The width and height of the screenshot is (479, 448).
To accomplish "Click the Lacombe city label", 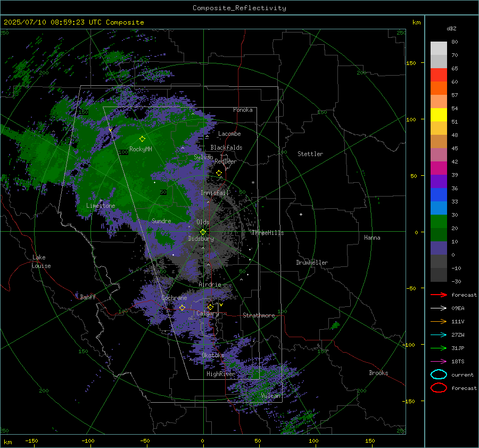I will coord(229,134).
